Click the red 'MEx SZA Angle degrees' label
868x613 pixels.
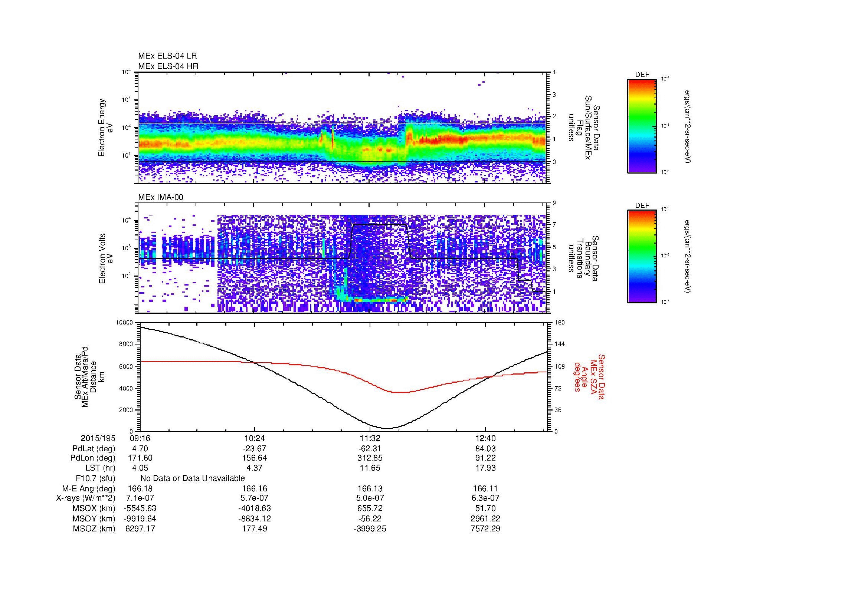coord(589,377)
